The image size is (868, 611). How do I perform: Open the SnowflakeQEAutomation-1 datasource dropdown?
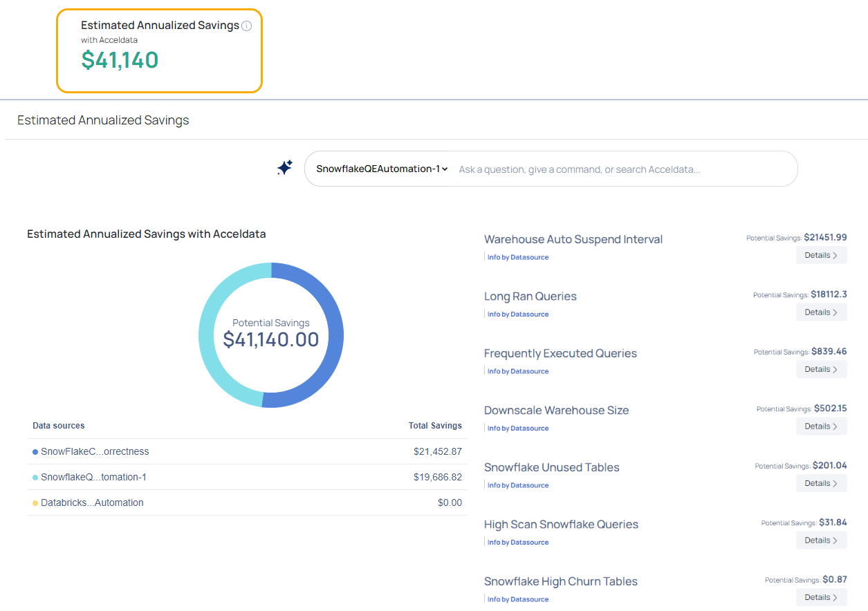pyautogui.click(x=382, y=169)
